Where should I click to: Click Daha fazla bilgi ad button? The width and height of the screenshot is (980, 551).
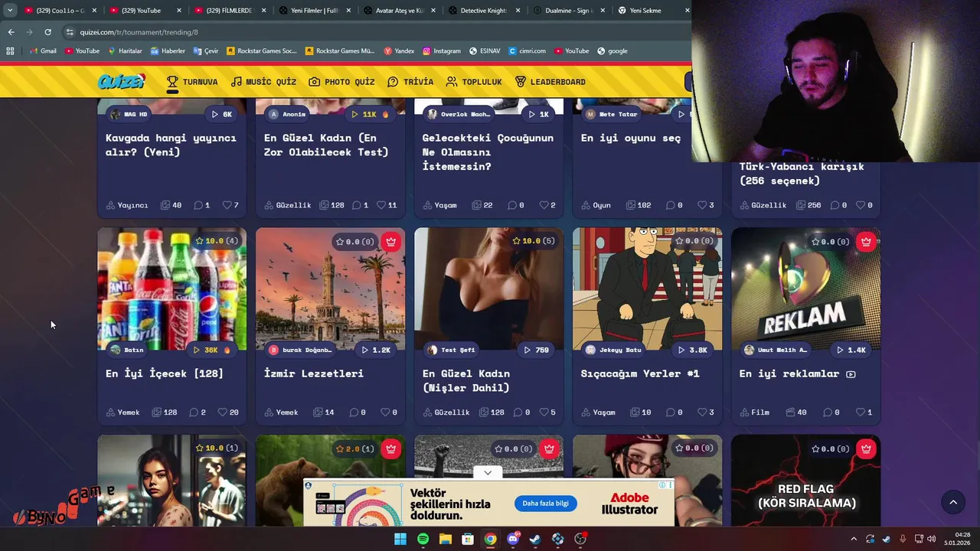pos(545,503)
